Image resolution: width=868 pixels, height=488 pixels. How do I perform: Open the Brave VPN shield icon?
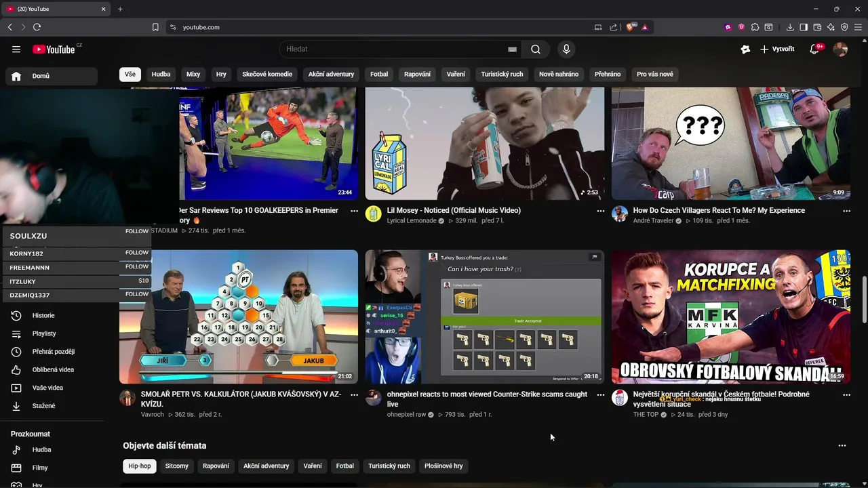(x=844, y=27)
